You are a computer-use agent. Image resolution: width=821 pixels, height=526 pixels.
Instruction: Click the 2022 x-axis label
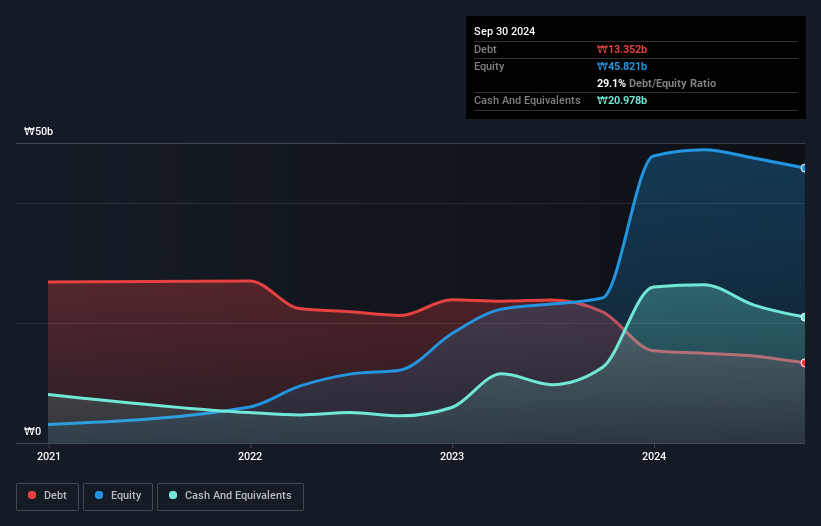pyautogui.click(x=250, y=456)
